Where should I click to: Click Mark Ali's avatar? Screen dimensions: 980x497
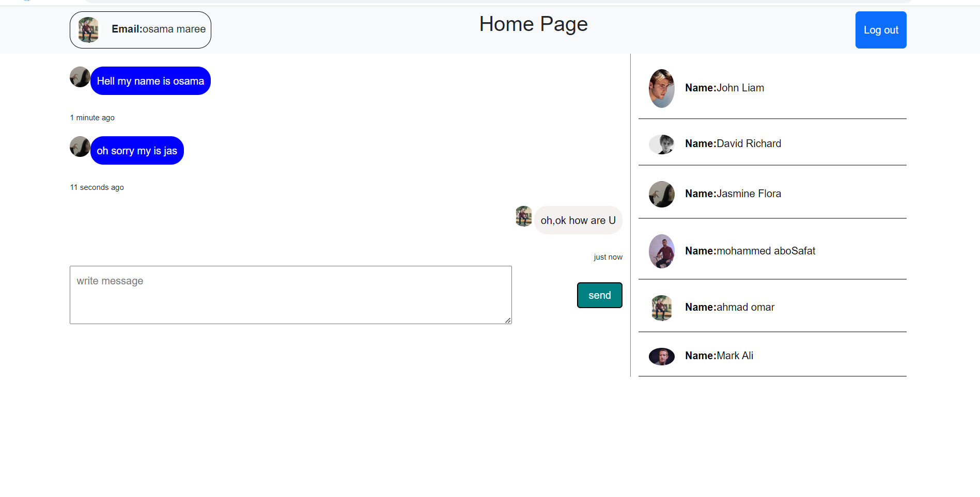(661, 356)
